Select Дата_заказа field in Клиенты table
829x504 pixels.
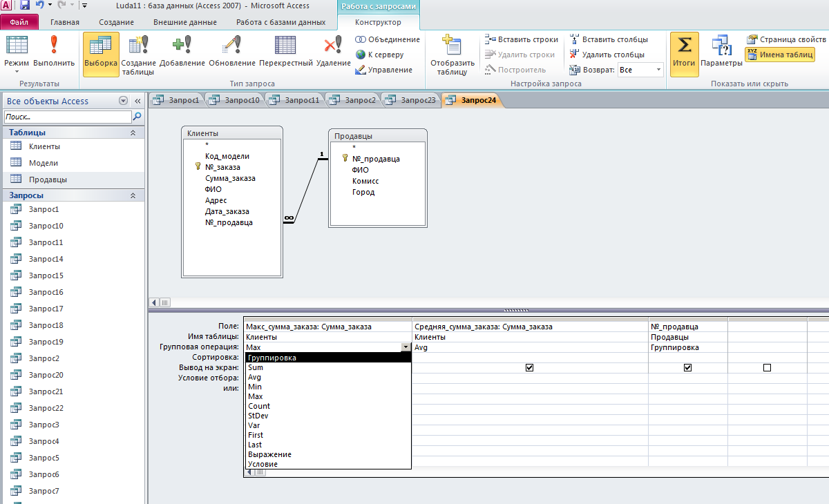tap(227, 211)
